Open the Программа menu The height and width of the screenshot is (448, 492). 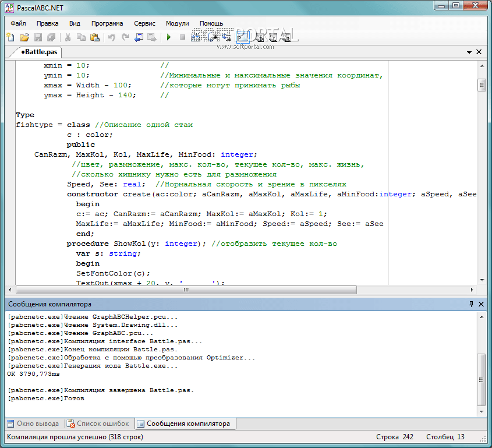pos(107,23)
